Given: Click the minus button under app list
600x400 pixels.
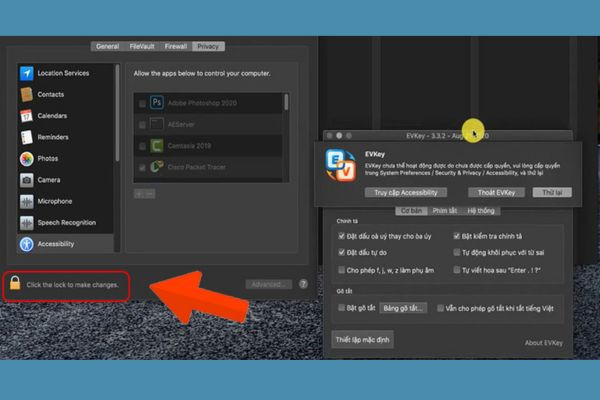Looking at the screenshot, I should (x=150, y=194).
